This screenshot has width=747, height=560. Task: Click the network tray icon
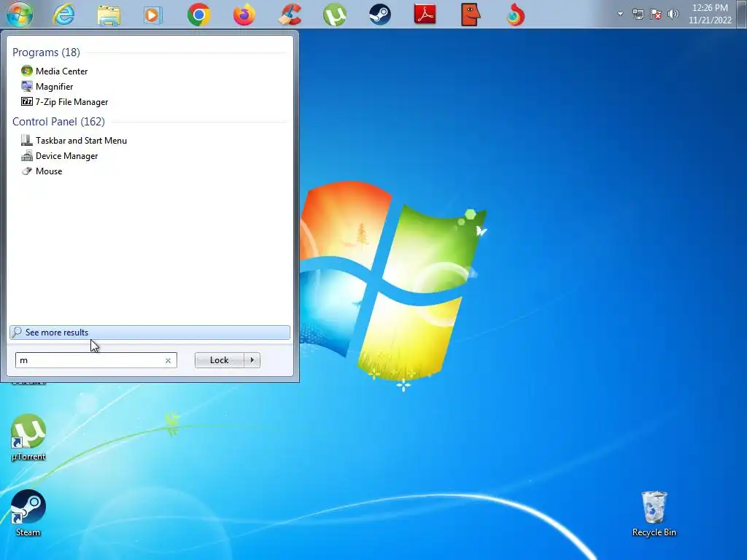coord(638,15)
